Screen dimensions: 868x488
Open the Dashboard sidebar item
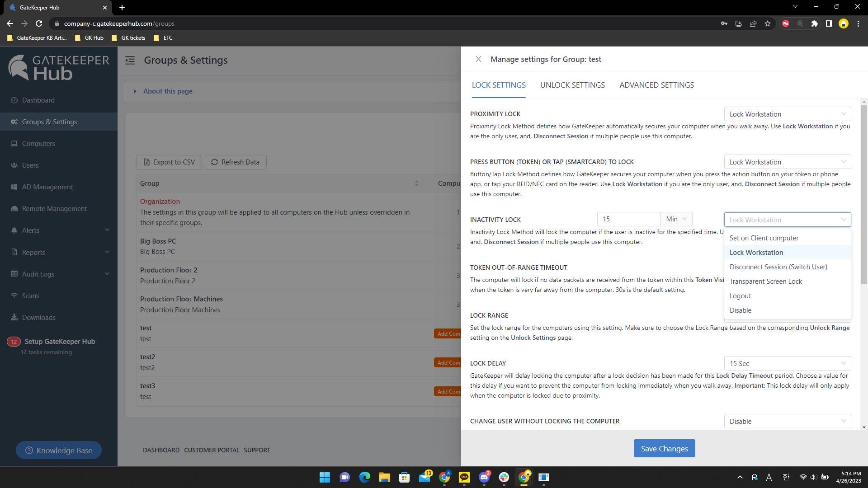[x=38, y=100]
